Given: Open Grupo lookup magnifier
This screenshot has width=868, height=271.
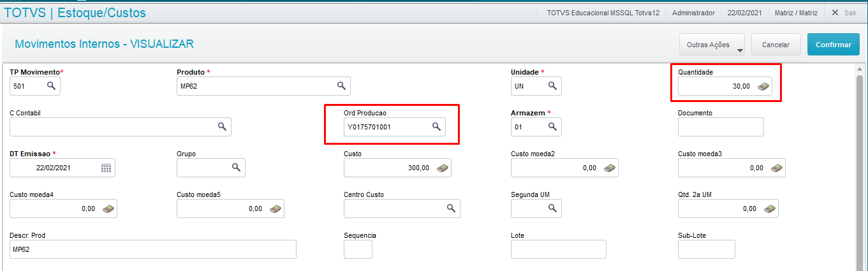Looking at the screenshot, I should pyautogui.click(x=236, y=168).
